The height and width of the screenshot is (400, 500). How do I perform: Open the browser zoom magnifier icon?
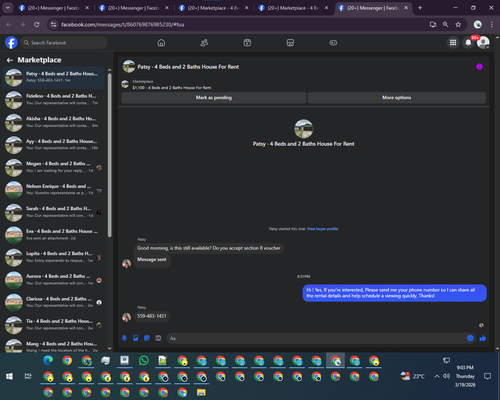click(x=446, y=24)
